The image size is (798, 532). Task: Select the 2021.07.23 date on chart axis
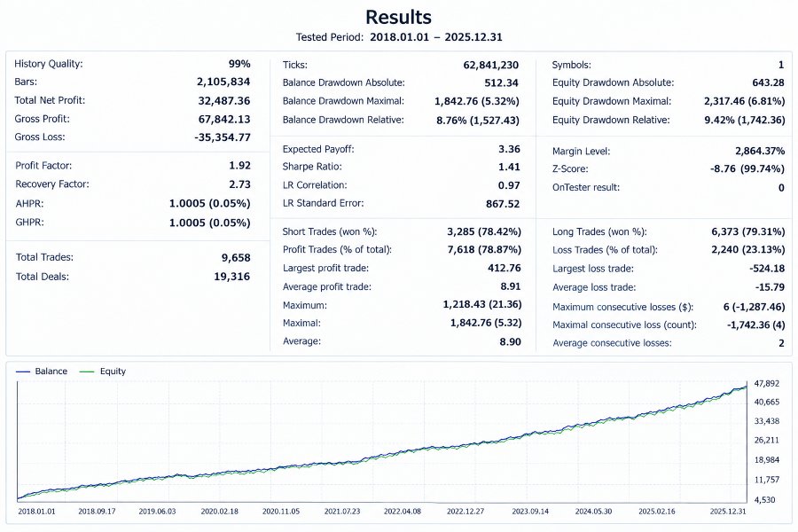pos(342,511)
